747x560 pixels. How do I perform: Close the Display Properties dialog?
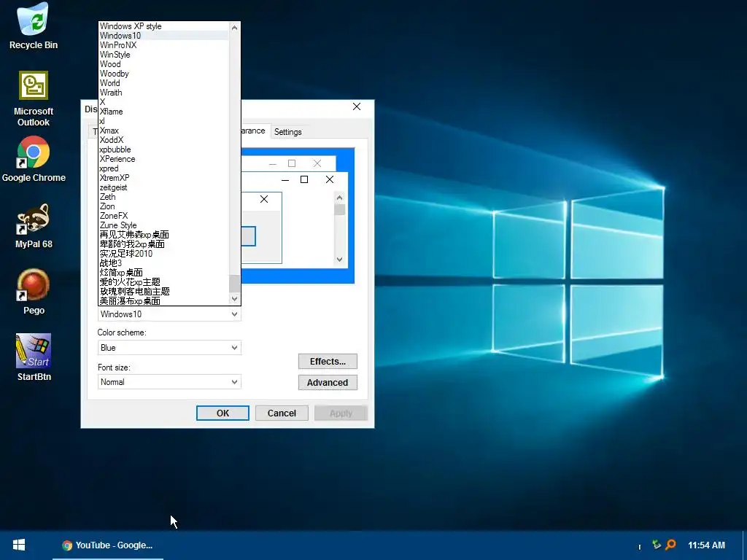(x=357, y=106)
